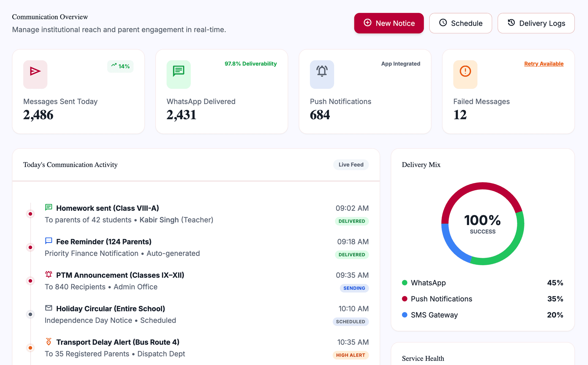Select the Transport Delay Alert timeline dot
Image resolution: width=588 pixels, height=365 pixels.
(30, 348)
